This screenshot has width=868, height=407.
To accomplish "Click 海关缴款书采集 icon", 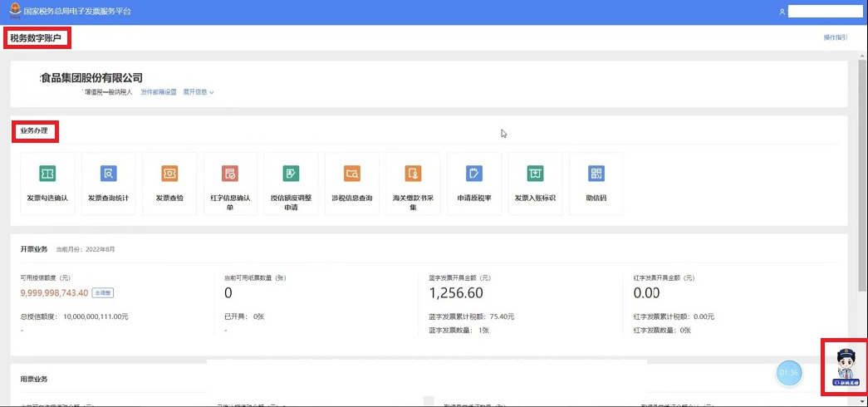I will [413, 174].
